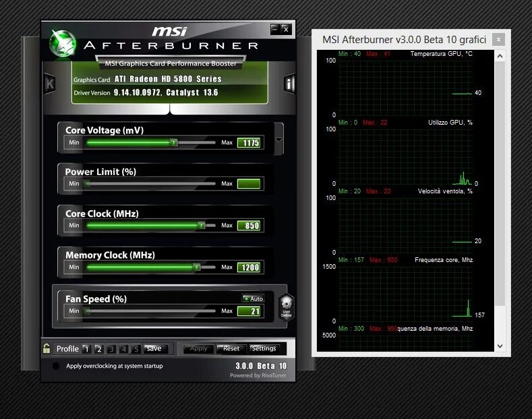Select profile slot 2
The image size is (532, 419).
pyautogui.click(x=98, y=349)
